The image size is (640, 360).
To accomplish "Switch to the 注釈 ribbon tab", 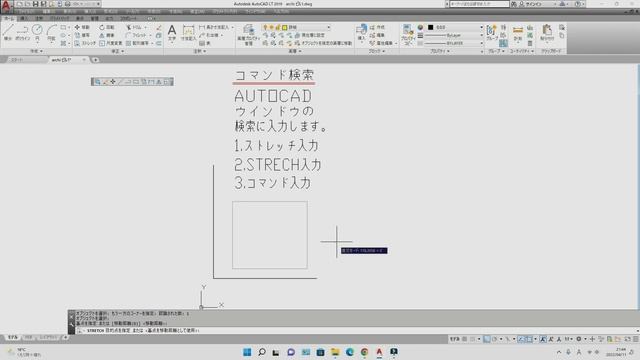I will tap(39, 18).
